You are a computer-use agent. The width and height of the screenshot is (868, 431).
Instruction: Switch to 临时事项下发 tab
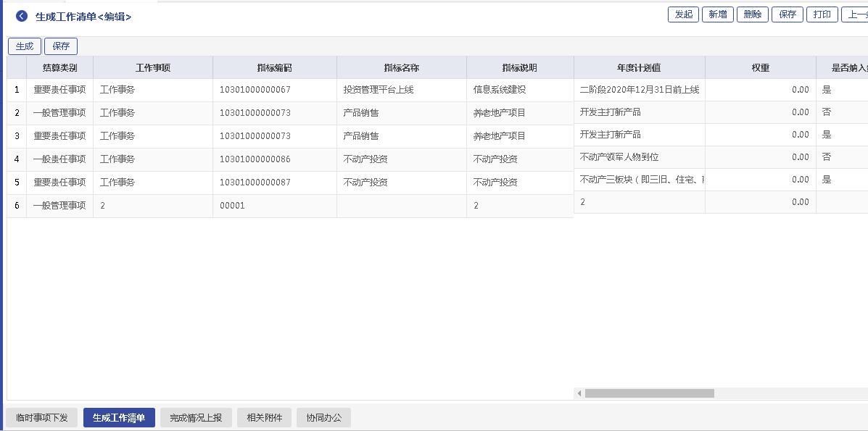[x=42, y=418]
